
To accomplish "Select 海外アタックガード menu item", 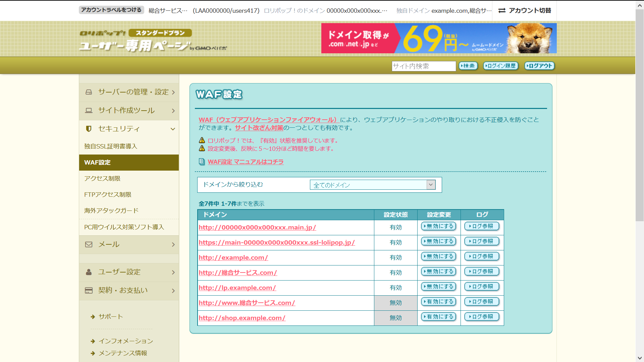I will click(x=111, y=210).
